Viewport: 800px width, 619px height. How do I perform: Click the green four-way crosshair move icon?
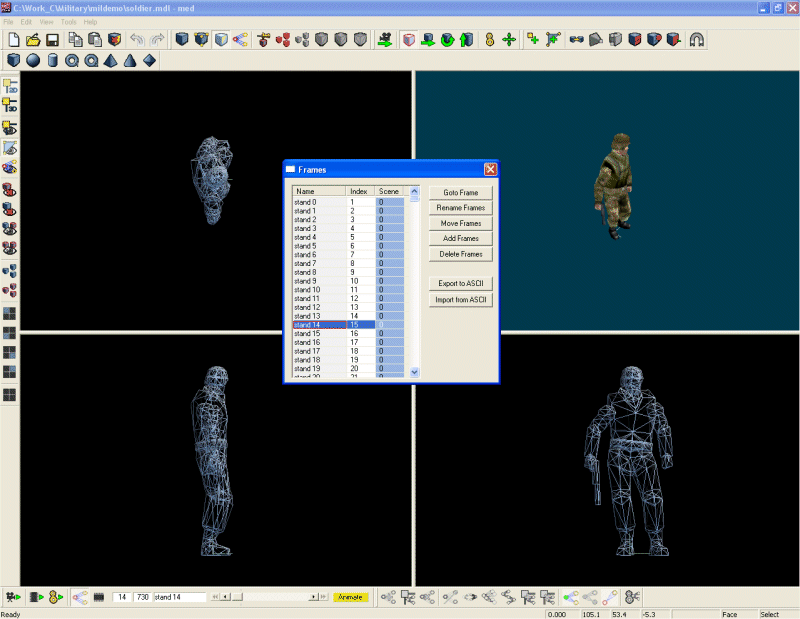[509, 40]
